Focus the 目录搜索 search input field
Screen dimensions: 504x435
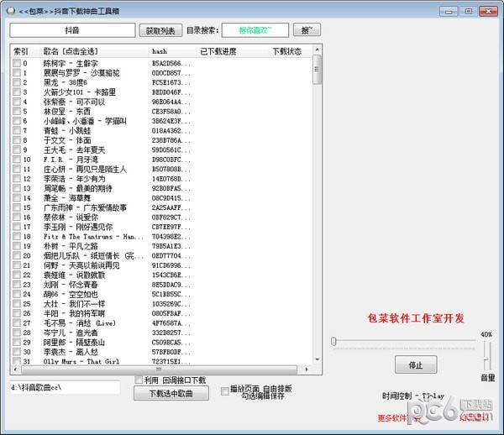coord(255,30)
